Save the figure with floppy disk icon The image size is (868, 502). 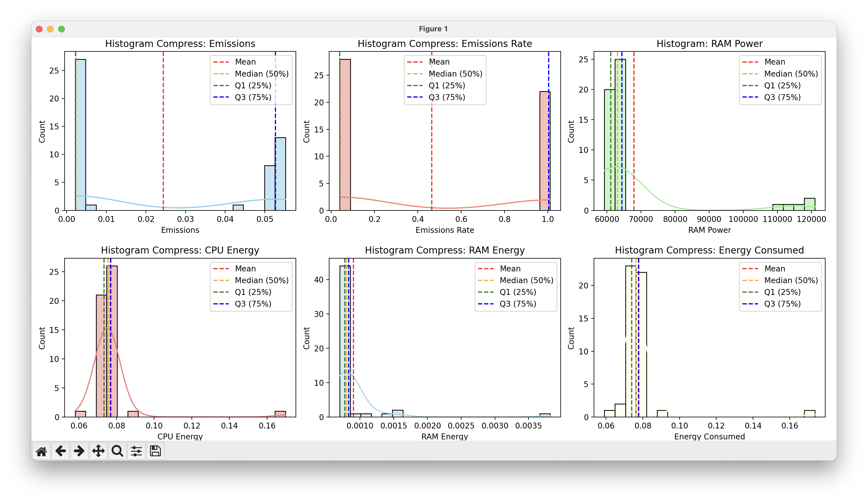coord(155,451)
